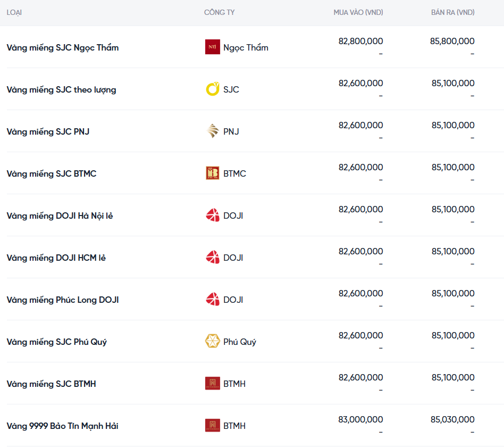Screen dimensions: 504x447
Task: Click buy price 82,600,000 in SJC Phú Quý row
Action: click(x=360, y=336)
